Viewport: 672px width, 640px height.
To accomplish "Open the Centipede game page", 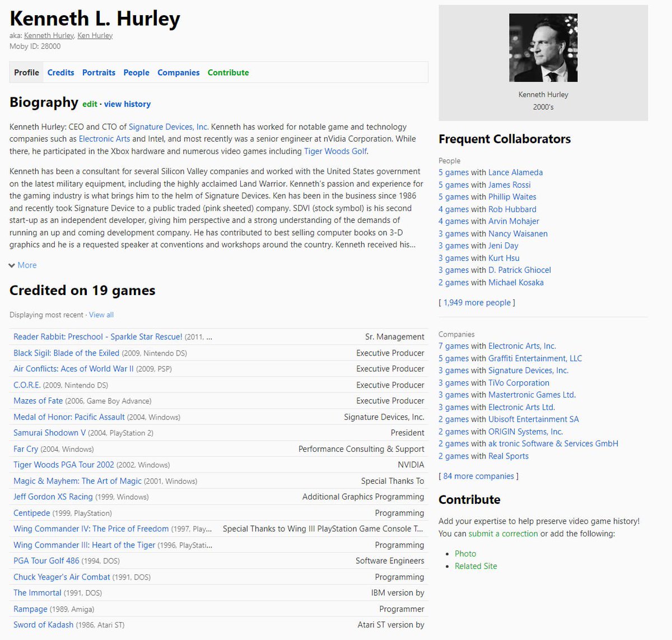I will click(x=32, y=513).
